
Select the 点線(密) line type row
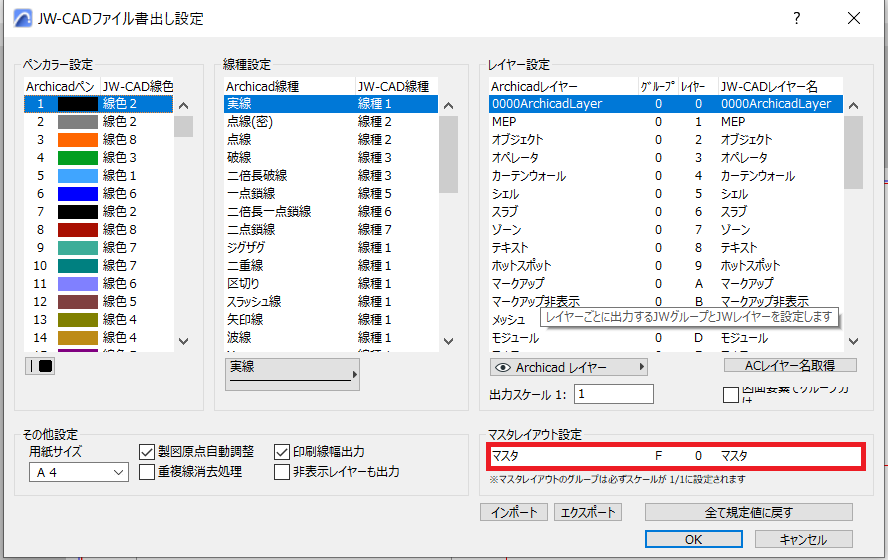331,122
